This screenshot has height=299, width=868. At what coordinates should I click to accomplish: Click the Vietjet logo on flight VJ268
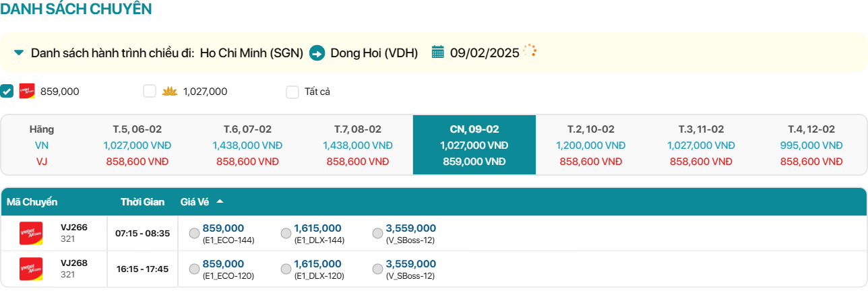coord(31,269)
